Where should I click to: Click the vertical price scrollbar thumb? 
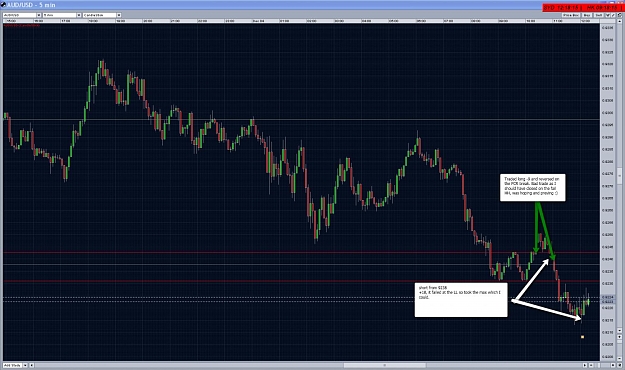(619, 175)
